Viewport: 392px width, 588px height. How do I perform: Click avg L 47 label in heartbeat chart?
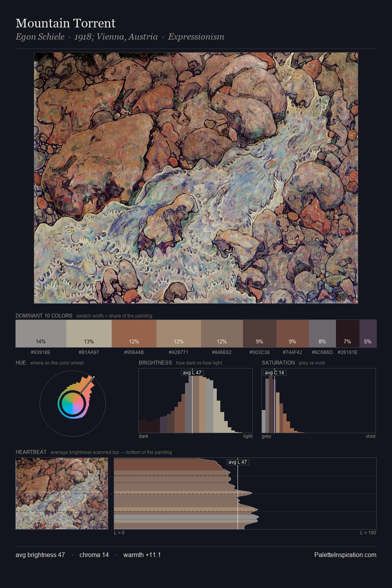tap(238, 462)
